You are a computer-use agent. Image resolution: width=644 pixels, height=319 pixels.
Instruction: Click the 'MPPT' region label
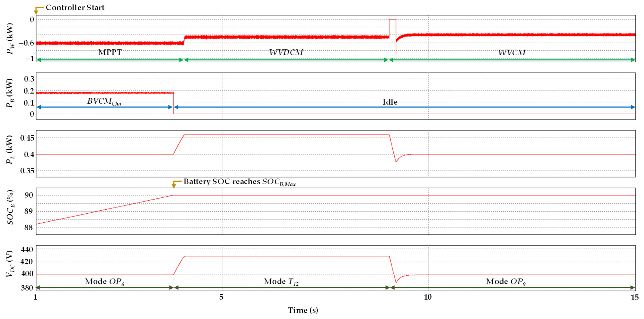[x=110, y=52]
